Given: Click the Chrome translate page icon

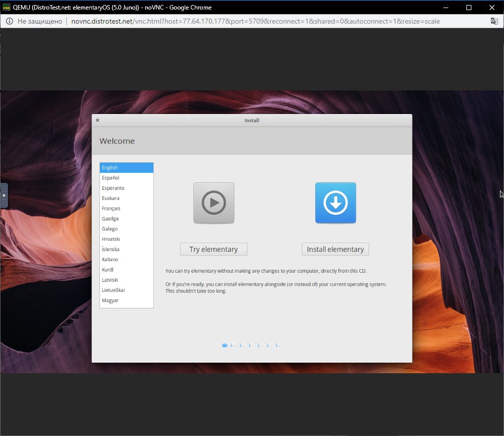Looking at the screenshot, I should pyautogui.click(x=494, y=21).
